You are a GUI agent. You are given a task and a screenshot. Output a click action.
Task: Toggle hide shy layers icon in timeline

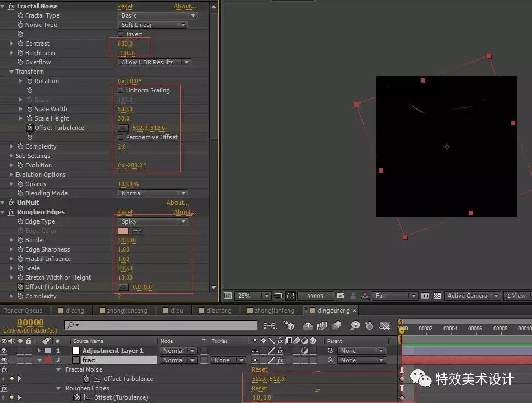coord(308,326)
